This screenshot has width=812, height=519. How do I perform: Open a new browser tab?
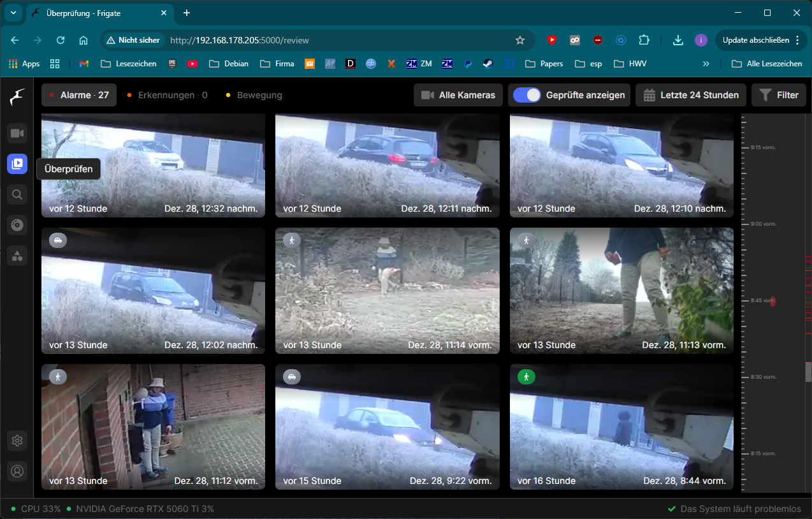click(187, 13)
